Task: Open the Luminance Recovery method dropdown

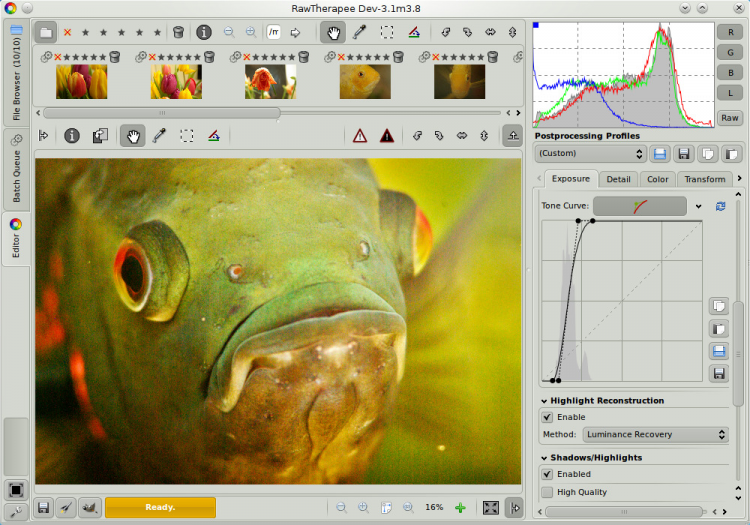Action: [x=655, y=435]
